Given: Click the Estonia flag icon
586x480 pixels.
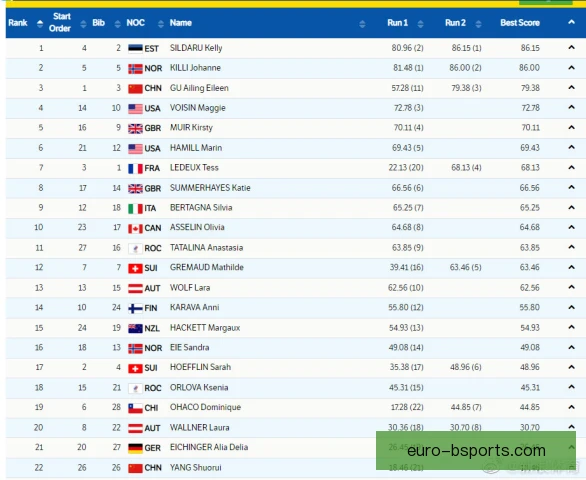Looking at the screenshot, I should click(x=135, y=49).
